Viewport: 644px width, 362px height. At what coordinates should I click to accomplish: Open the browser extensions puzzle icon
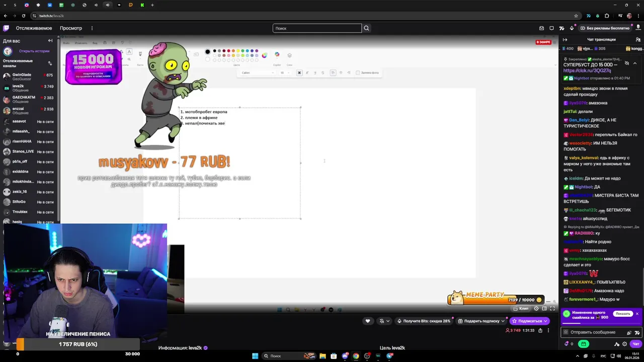[607, 16]
